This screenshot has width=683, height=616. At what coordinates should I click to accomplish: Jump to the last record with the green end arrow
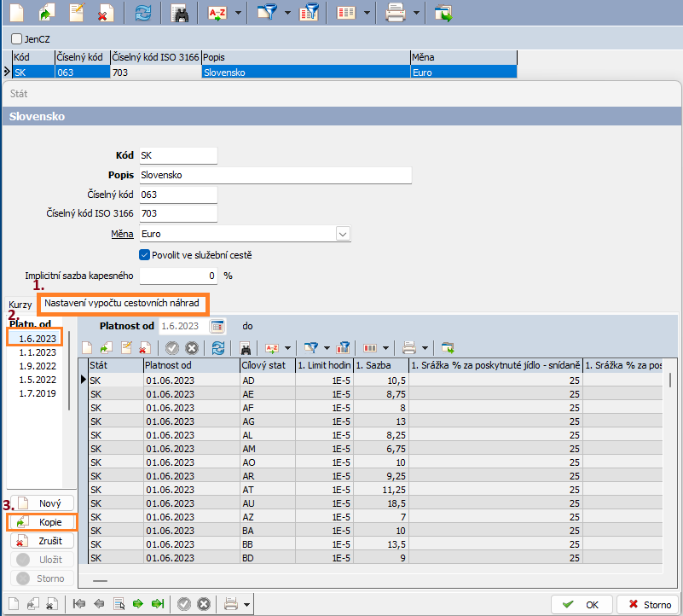(158, 604)
